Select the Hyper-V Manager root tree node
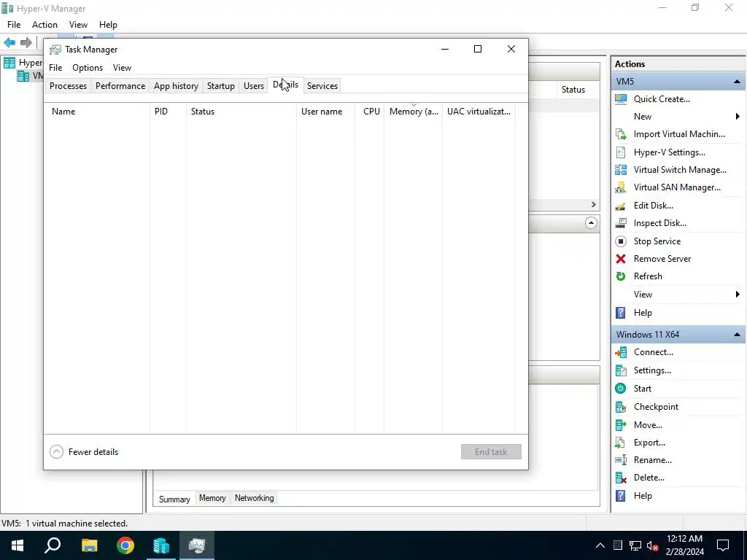The height and width of the screenshot is (560, 747). pyautogui.click(x=23, y=63)
